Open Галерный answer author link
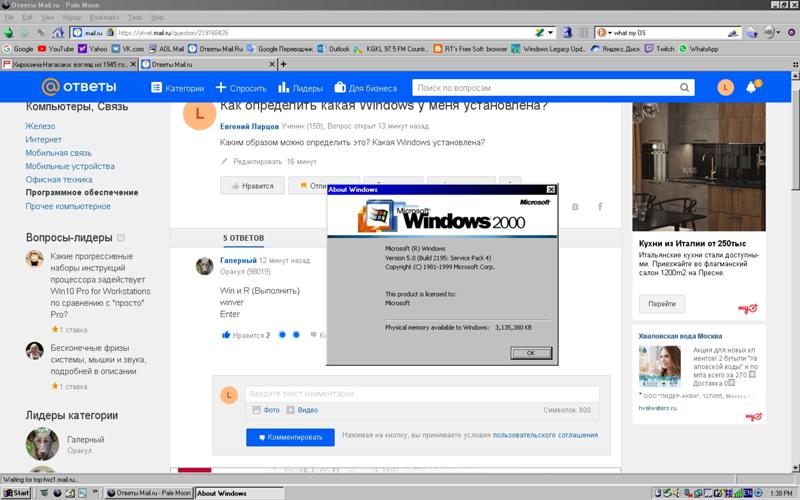 click(238, 260)
